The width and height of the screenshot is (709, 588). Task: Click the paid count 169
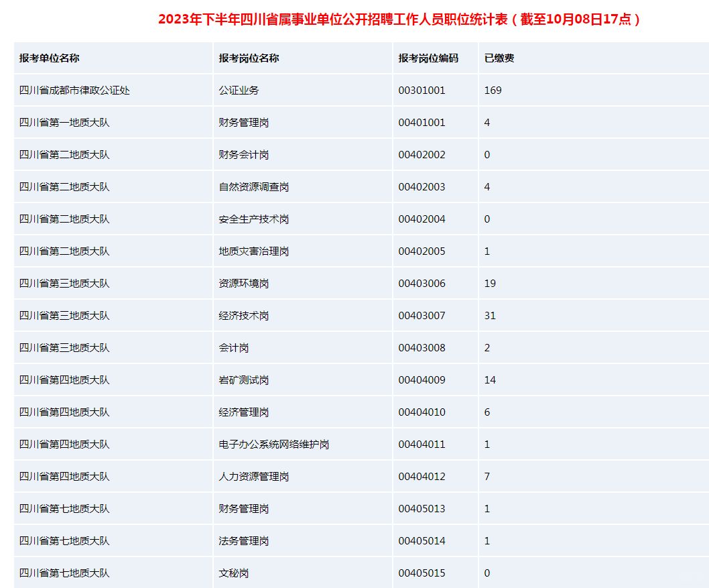(x=493, y=90)
